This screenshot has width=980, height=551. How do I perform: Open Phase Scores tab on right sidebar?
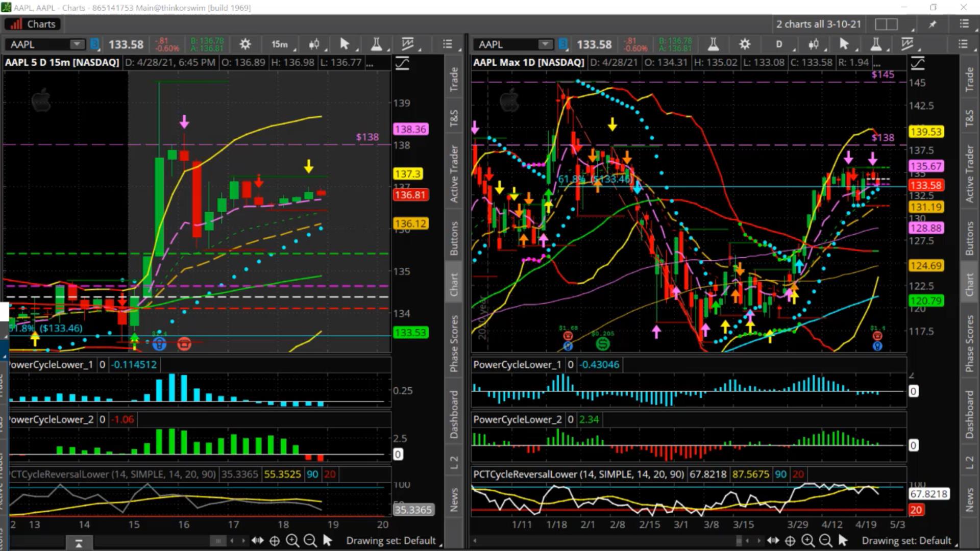point(969,343)
